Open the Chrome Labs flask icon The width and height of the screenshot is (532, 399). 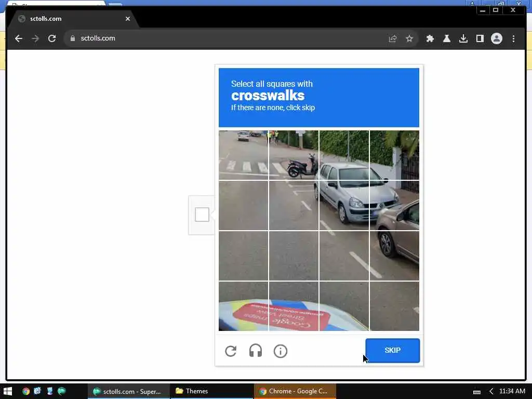click(x=446, y=38)
